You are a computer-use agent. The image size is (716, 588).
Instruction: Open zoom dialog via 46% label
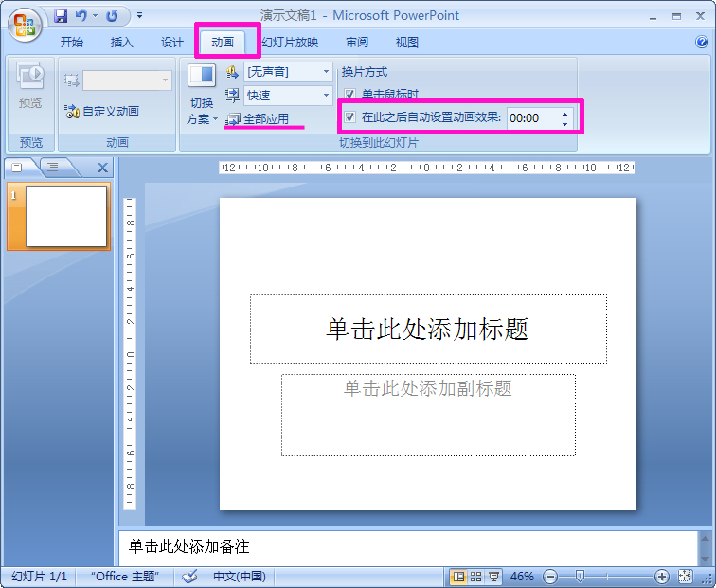click(x=522, y=577)
